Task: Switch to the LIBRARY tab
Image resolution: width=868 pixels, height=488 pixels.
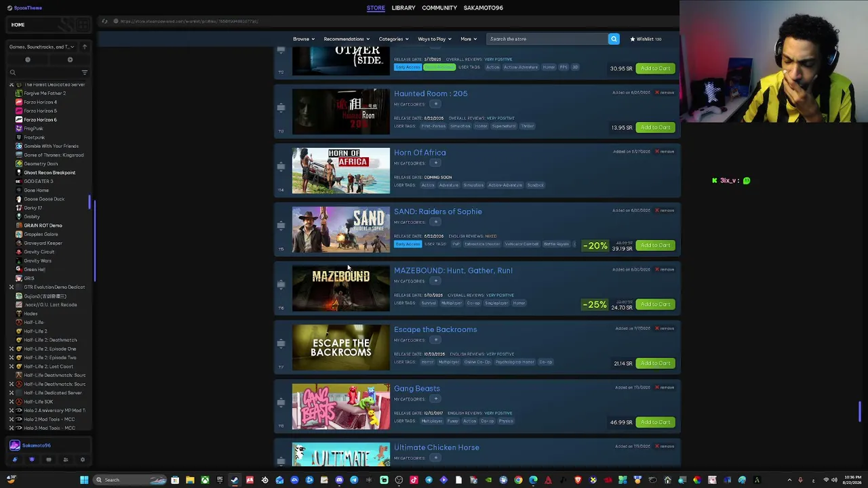Action: [x=403, y=8]
